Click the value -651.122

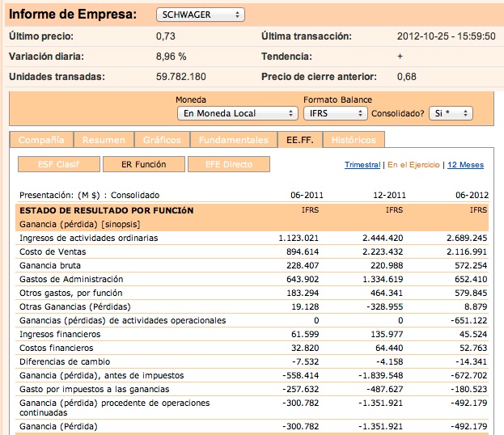(469, 321)
